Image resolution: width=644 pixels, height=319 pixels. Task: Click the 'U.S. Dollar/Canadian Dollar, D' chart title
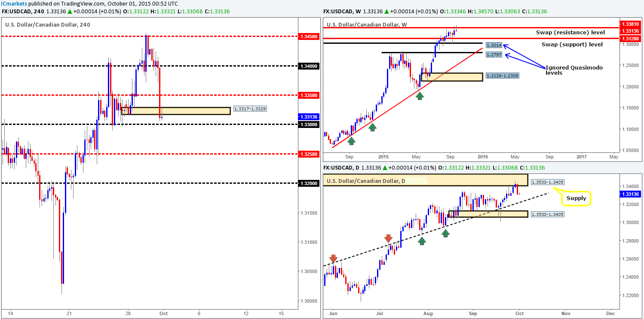click(367, 181)
